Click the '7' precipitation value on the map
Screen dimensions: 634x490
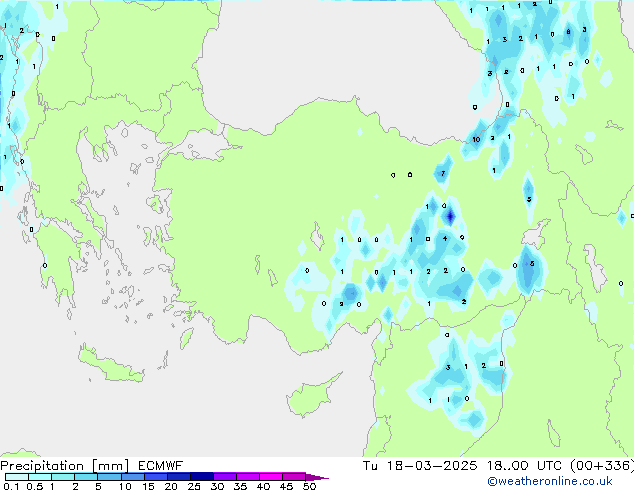point(443,173)
